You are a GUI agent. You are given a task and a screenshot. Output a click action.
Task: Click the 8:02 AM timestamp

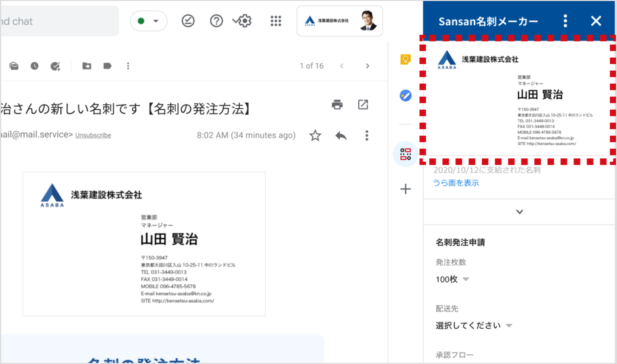point(246,135)
